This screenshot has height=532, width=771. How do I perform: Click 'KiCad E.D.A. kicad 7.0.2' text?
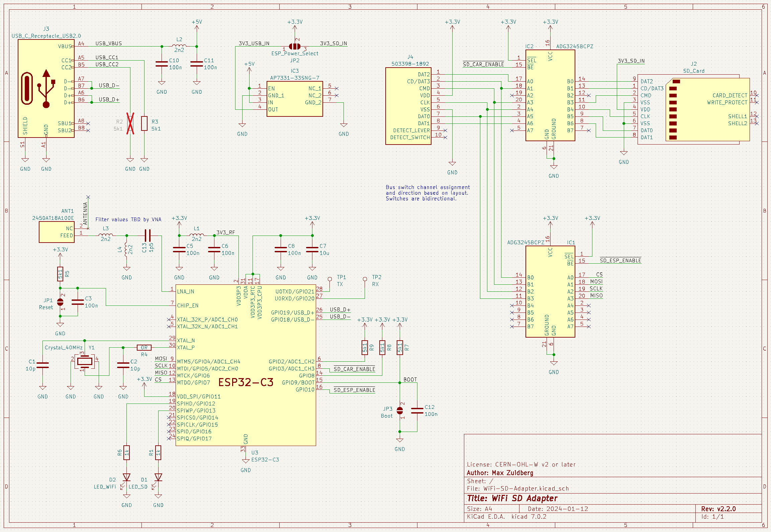point(507,517)
